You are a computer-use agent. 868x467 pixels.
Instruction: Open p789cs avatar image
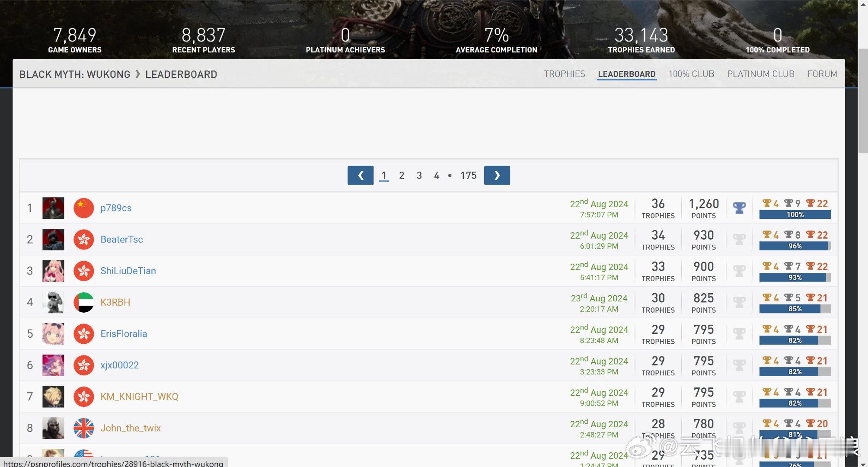coord(53,208)
